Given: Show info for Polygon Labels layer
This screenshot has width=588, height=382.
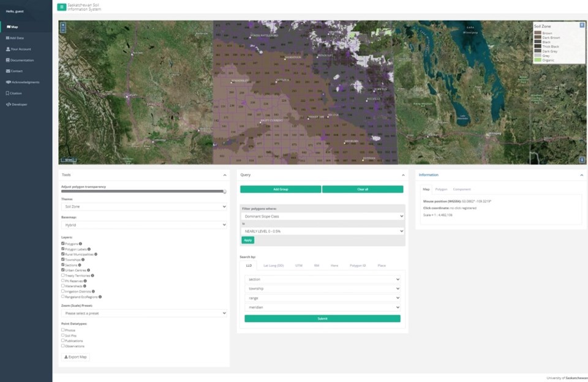Looking at the screenshot, I should point(89,249).
